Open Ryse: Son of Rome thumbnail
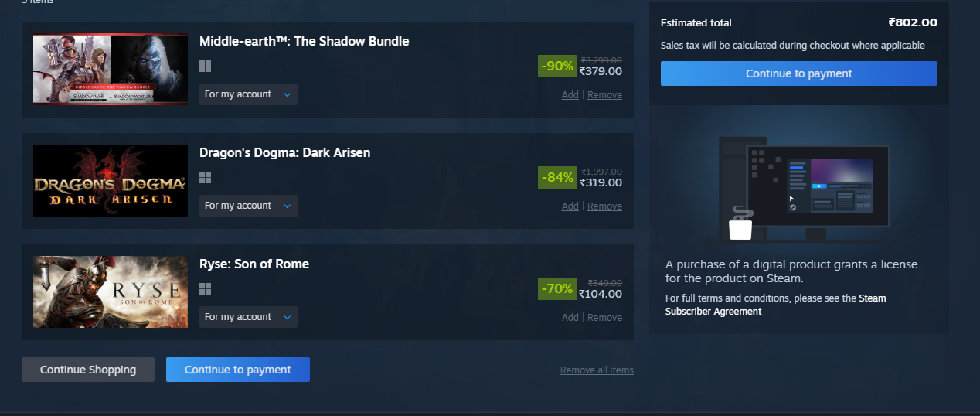This screenshot has width=980, height=416. (x=111, y=292)
